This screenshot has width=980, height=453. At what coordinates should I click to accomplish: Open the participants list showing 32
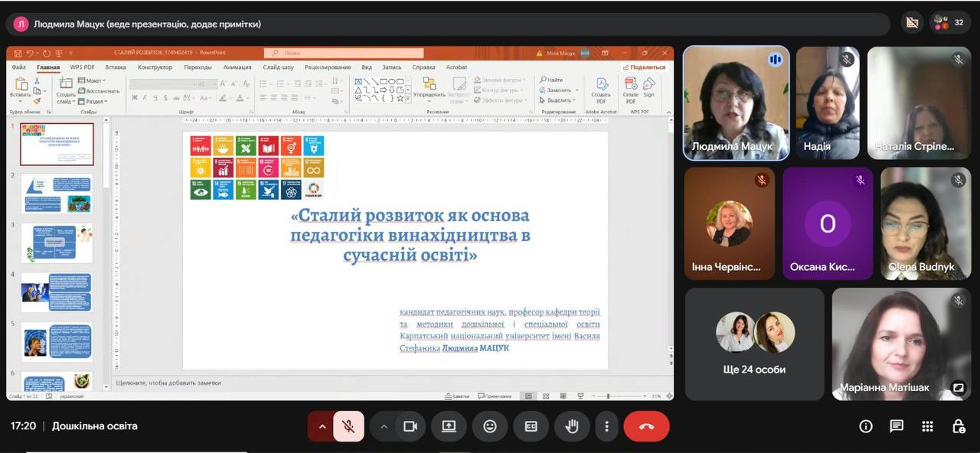click(x=949, y=23)
